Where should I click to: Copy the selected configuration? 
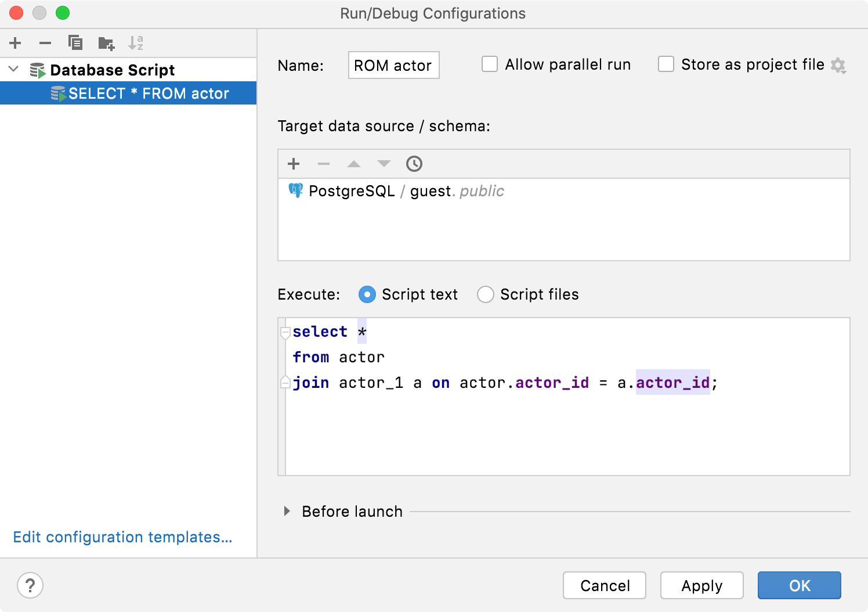(x=75, y=42)
